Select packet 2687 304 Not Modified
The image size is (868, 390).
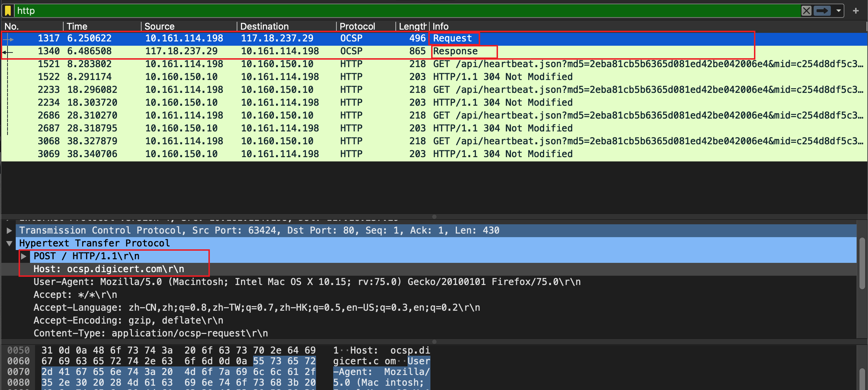pos(434,128)
